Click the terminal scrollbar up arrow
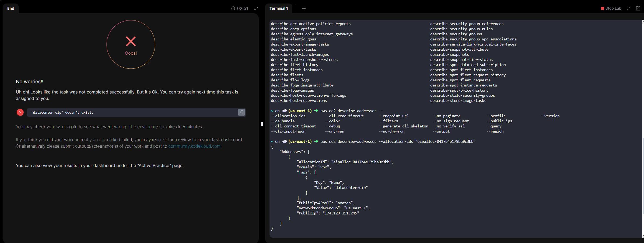Screen dimensions: 644x243 [x=643, y=21]
